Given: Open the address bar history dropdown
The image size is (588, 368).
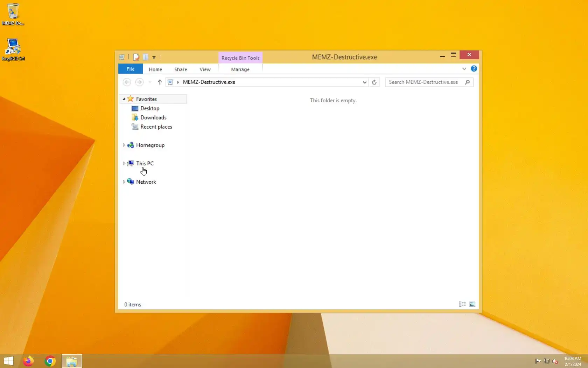Looking at the screenshot, I should 365,82.
